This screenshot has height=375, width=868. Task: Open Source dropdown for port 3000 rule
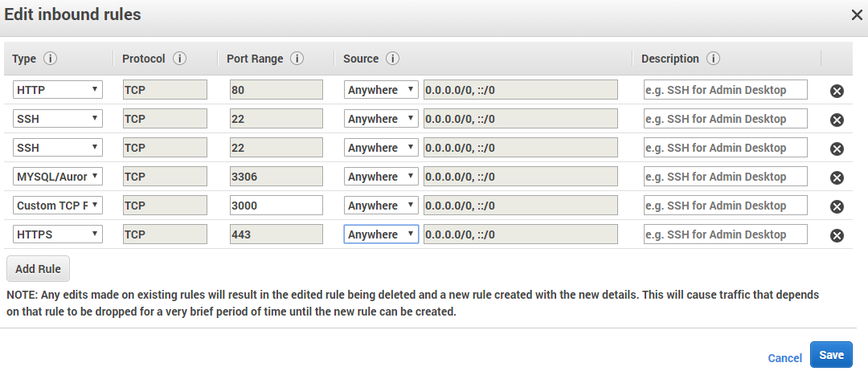pyautogui.click(x=381, y=206)
